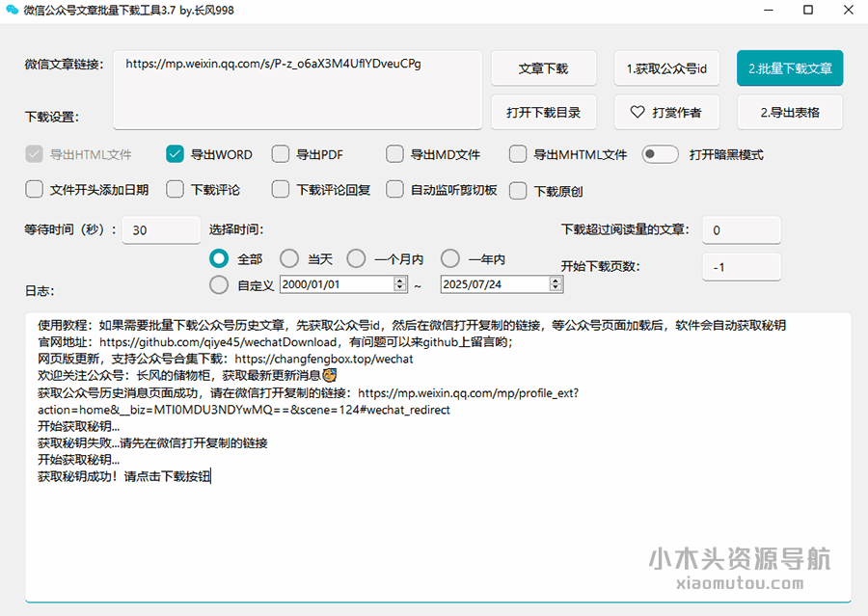Export table with 2.导出表格 button
This screenshot has height=616, width=868.
(x=790, y=113)
